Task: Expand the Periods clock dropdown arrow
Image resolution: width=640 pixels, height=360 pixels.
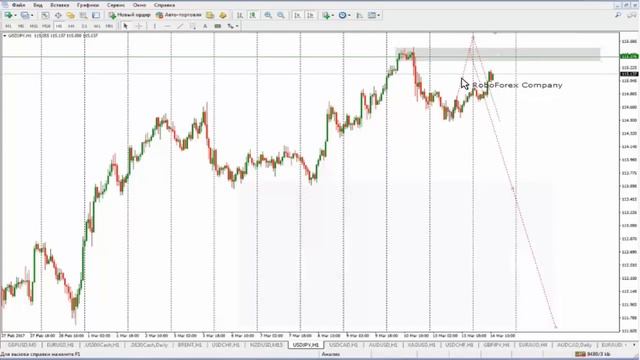Action: coord(349,16)
